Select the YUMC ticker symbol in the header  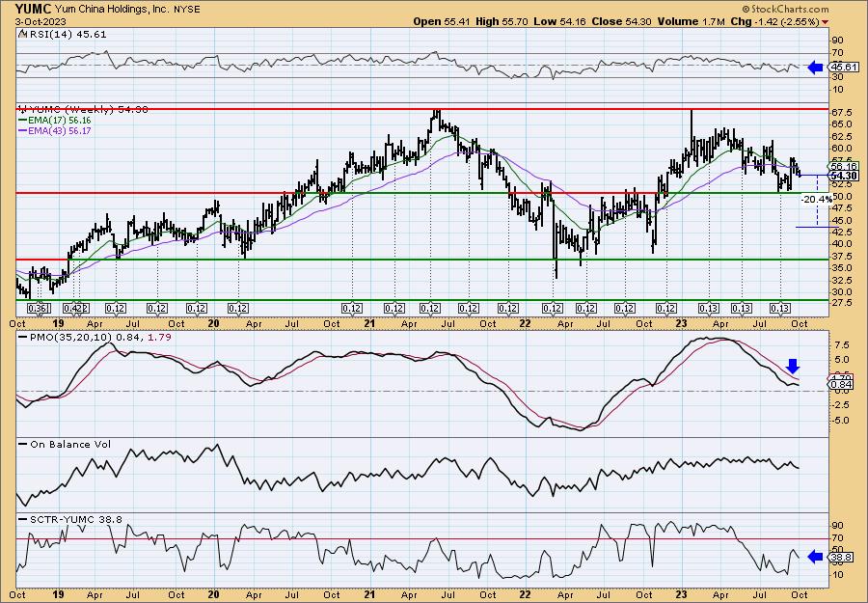point(33,9)
